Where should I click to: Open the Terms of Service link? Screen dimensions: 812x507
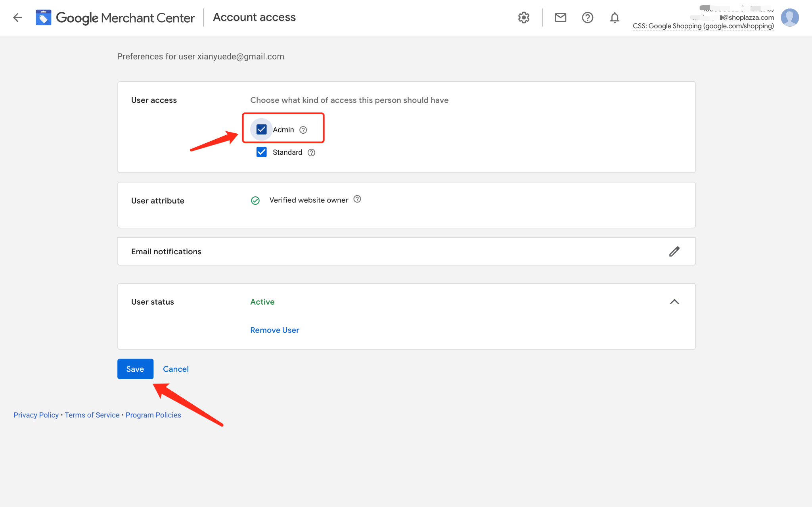pyautogui.click(x=92, y=415)
